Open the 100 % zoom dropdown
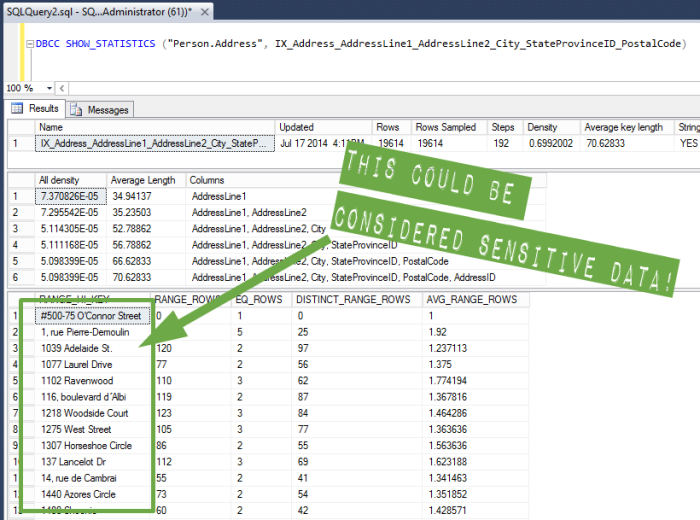 pyautogui.click(x=49, y=88)
